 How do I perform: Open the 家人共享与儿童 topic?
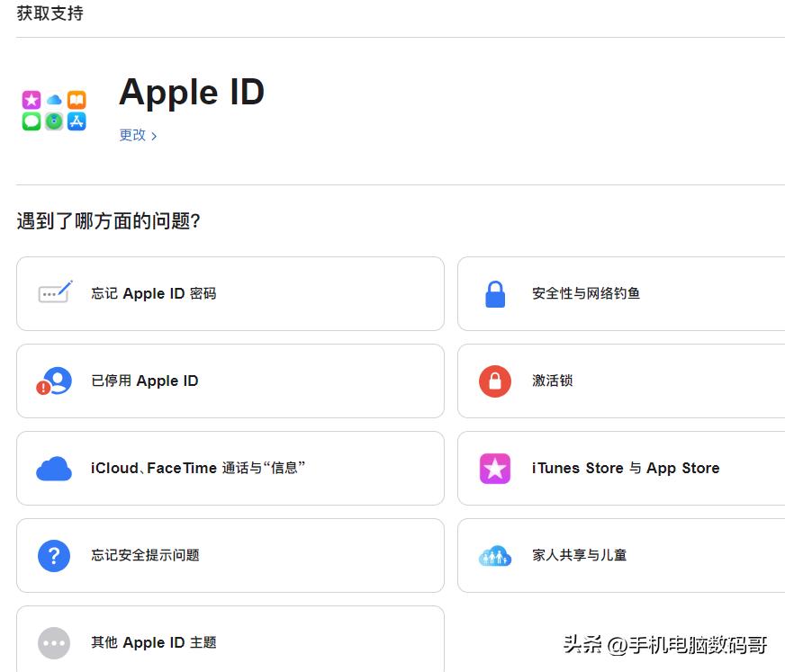pos(621,555)
